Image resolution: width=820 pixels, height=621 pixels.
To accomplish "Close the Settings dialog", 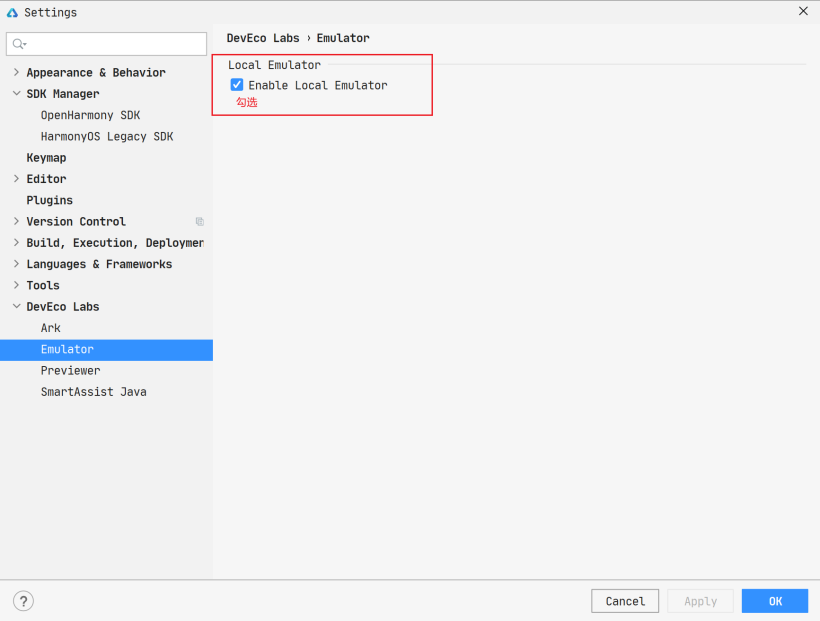I will click(803, 11).
